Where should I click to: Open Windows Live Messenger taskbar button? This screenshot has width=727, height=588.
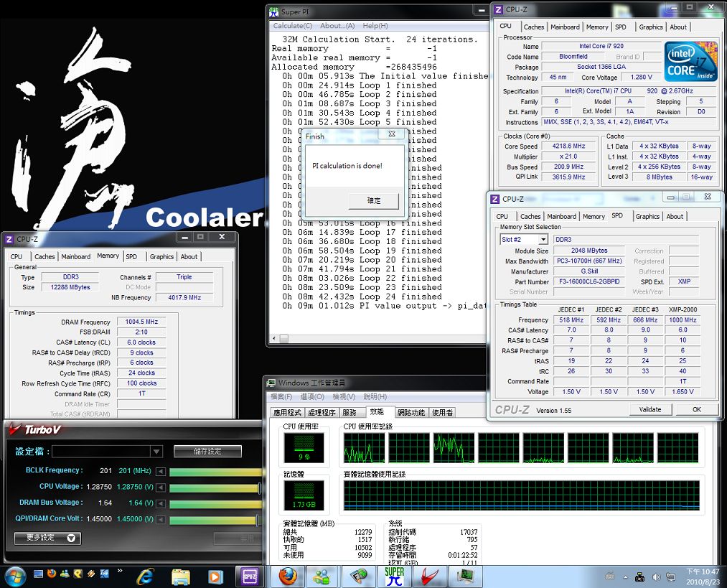click(322, 577)
